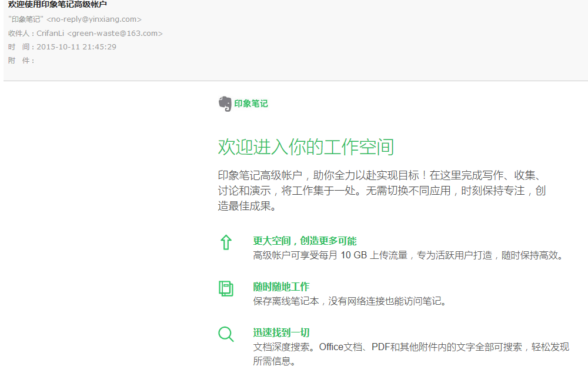Click the sender name "印象笔记" in header
588x366 pixels.
pyautogui.click(x=26, y=19)
